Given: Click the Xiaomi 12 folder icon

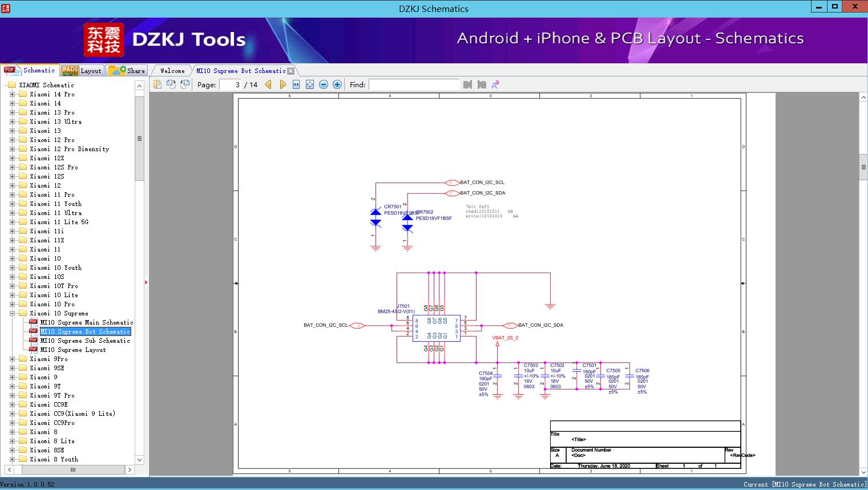Looking at the screenshot, I should pyautogui.click(x=23, y=185).
